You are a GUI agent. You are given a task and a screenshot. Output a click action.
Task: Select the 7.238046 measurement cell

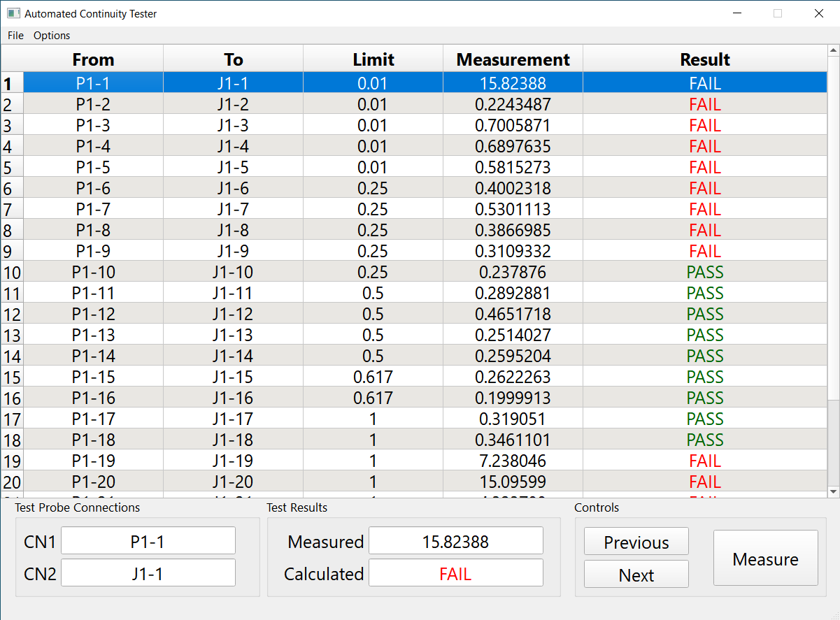[x=513, y=461]
